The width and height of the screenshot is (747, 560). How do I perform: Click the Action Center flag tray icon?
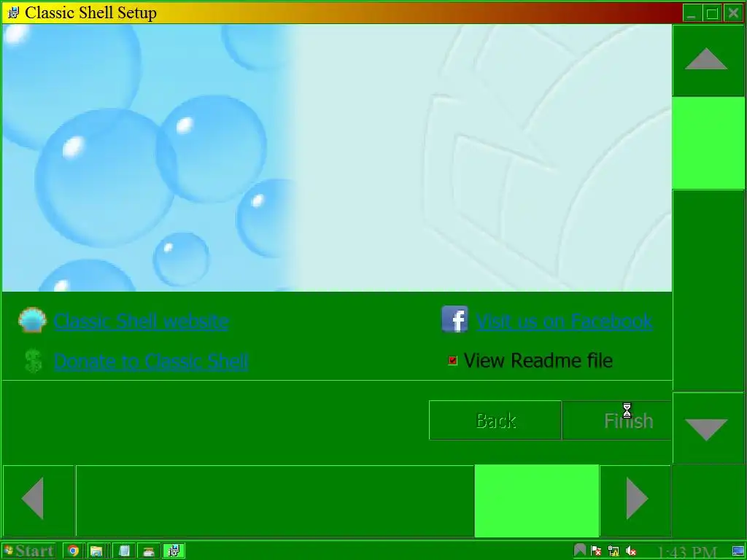(595, 551)
